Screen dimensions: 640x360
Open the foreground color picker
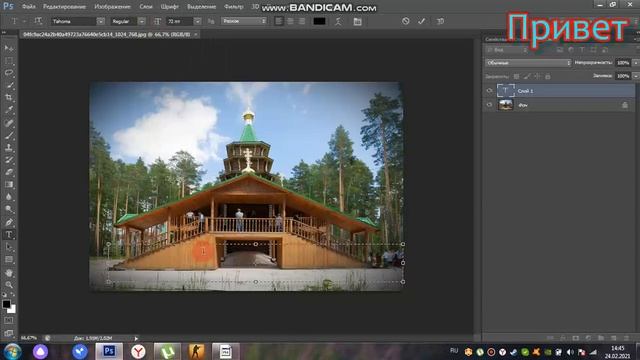[x=6, y=304]
